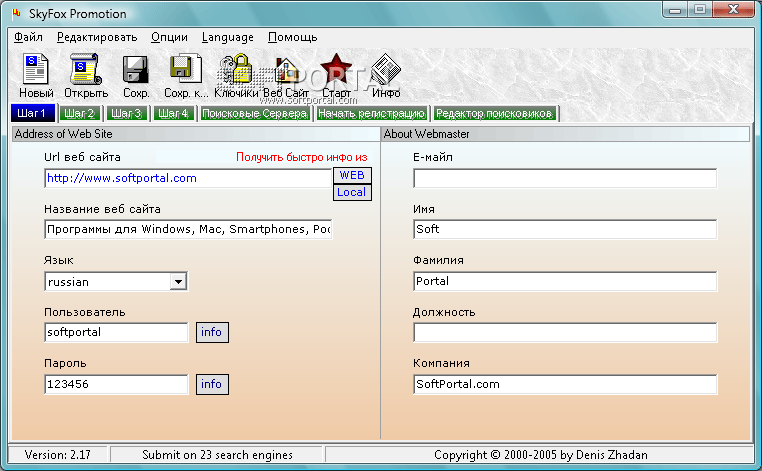This screenshot has height=471, width=762.
Task: Click the Url веб сайта input field
Action: (188, 178)
